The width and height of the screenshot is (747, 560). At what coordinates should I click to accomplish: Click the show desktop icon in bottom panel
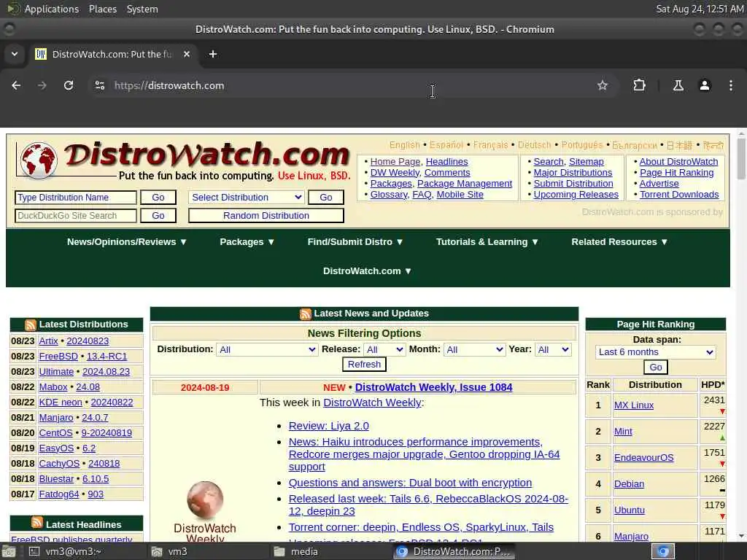[x=9, y=551]
